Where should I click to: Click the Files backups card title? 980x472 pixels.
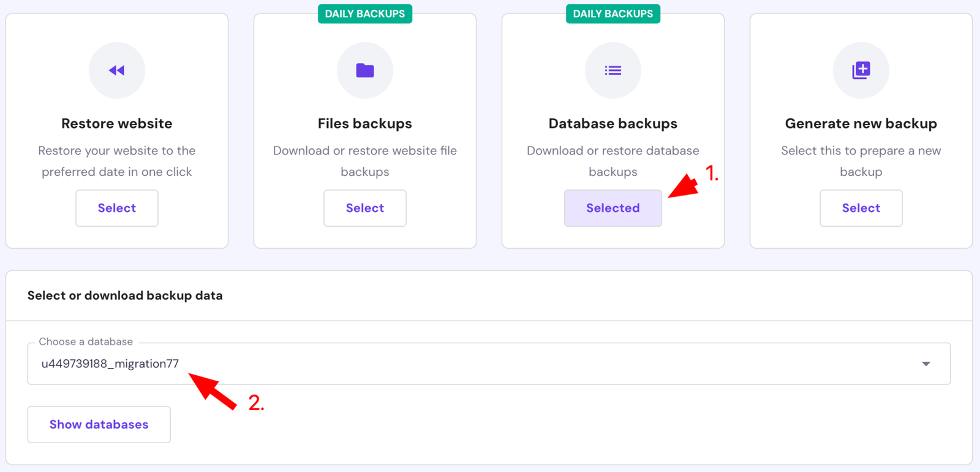(365, 123)
